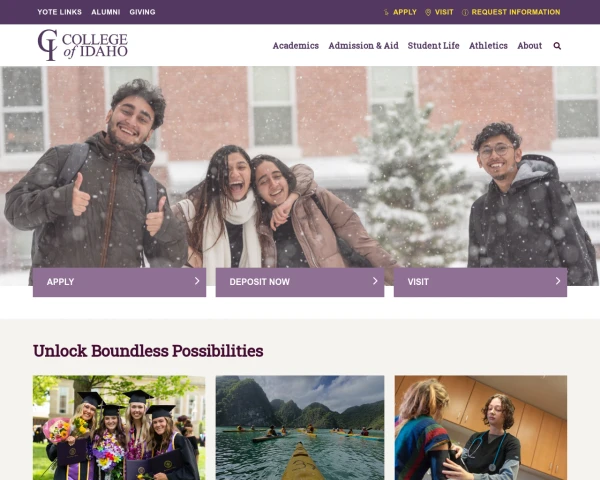Screen dimensions: 600x480
Task: Open the Giving link in top bar
Action: point(142,12)
